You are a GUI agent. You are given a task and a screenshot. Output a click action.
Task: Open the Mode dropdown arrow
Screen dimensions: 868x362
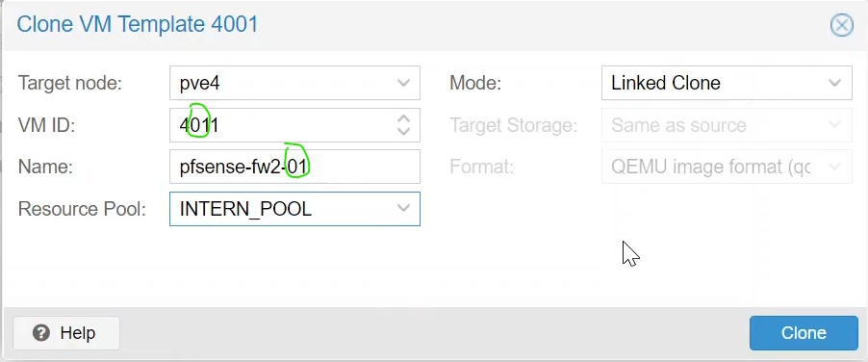pyautogui.click(x=834, y=83)
